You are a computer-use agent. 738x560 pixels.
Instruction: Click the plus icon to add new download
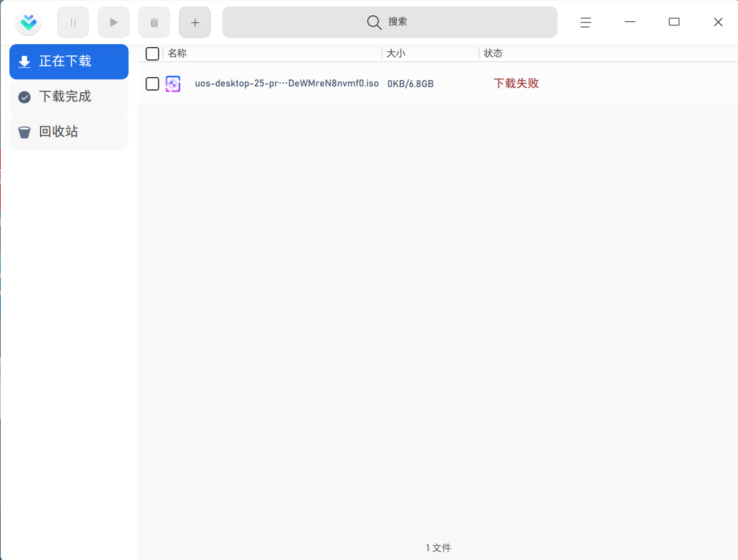(194, 22)
